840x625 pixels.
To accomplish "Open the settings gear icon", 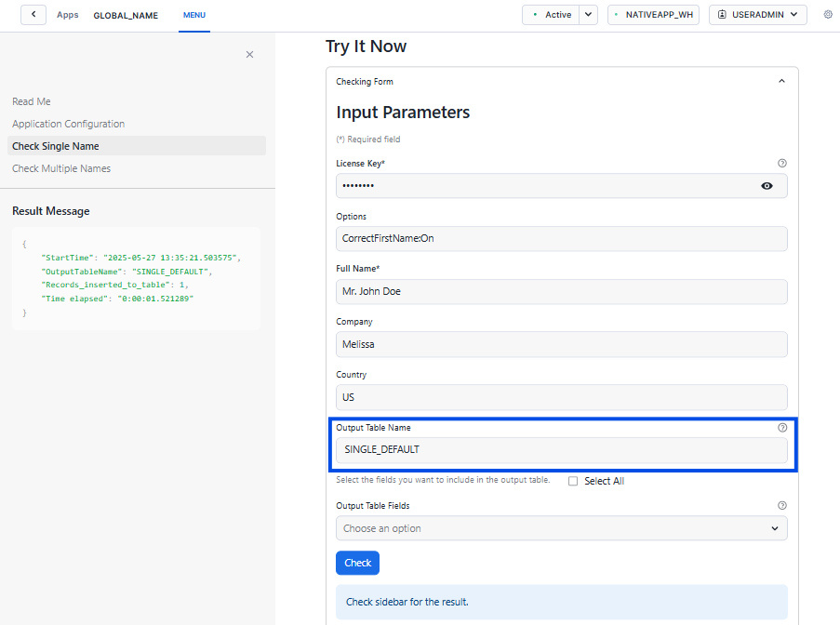I will [828, 15].
